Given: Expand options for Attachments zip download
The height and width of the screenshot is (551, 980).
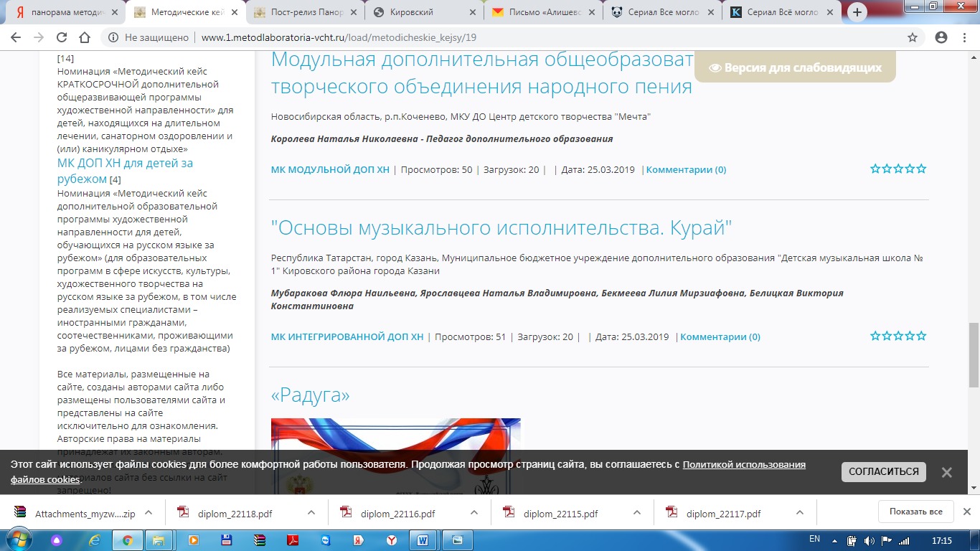Looking at the screenshot, I should (149, 513).
